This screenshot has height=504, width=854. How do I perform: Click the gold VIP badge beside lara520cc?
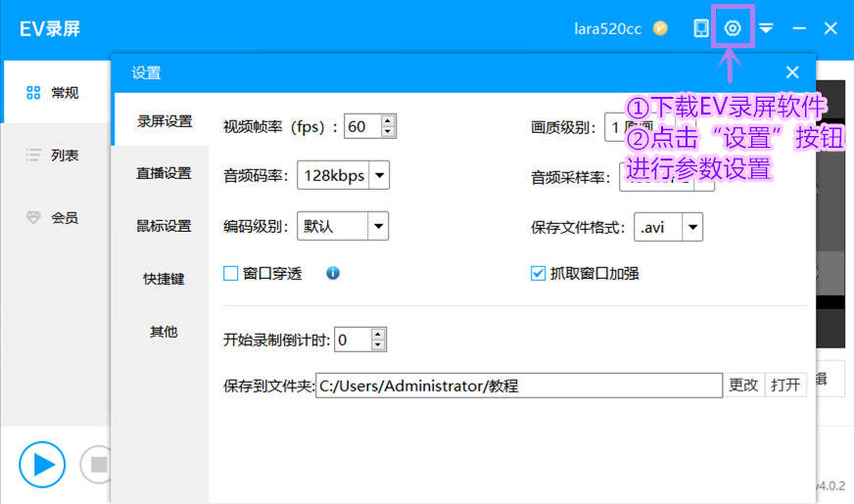coord(660,27)
